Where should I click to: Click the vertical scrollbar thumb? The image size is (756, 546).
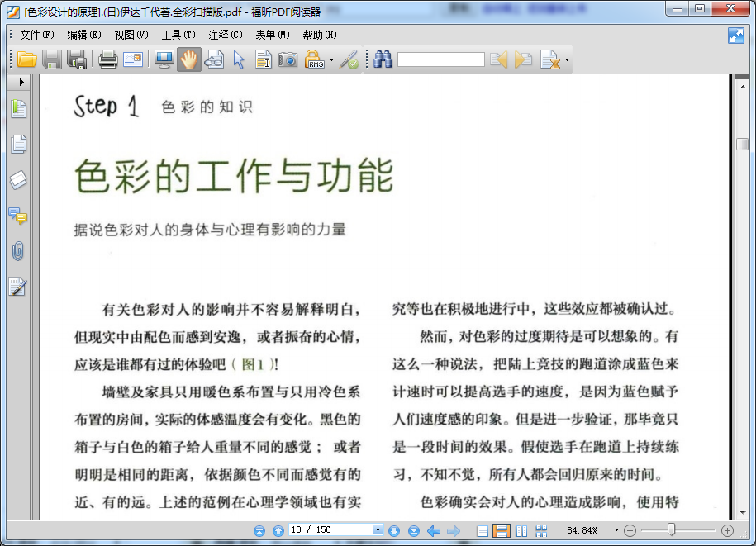[x=743, y=144]
